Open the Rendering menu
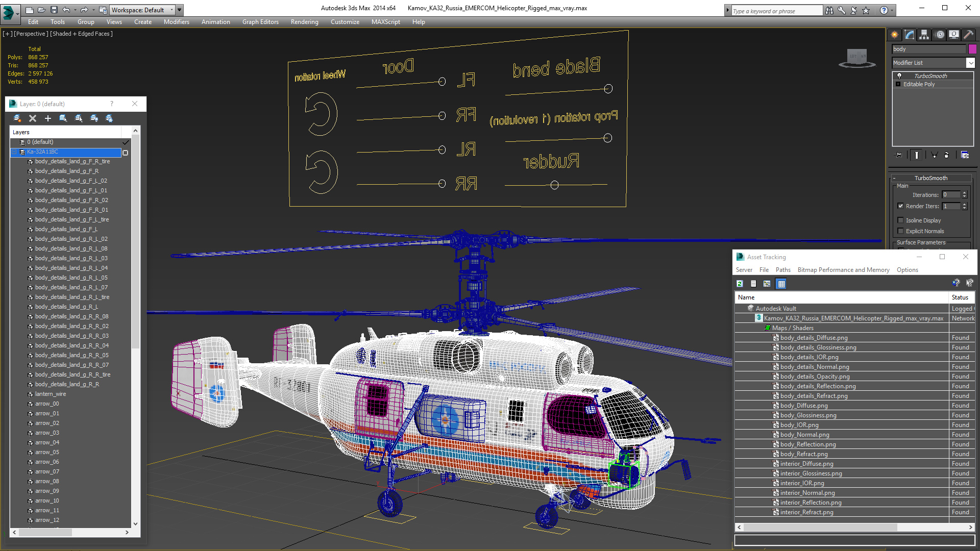Image resolution: width=980 pixels, height=551 pixels. [x=304, y=22]
